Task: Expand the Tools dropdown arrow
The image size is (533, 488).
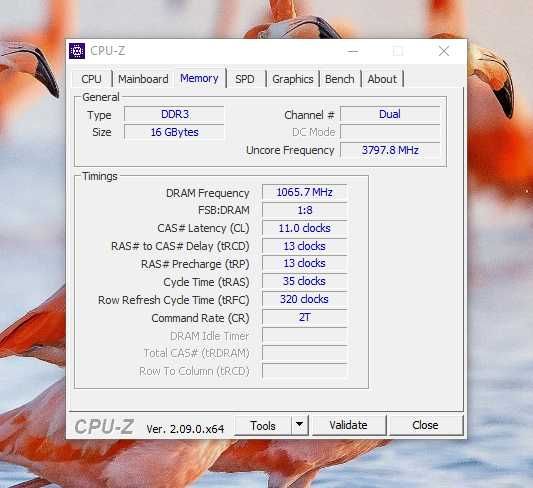Action: click(299, 424)
